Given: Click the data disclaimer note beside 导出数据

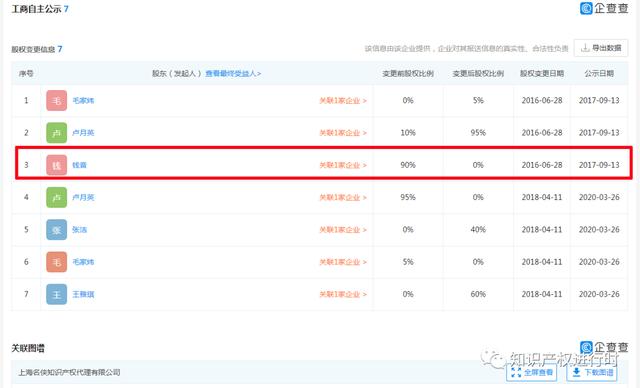Looking at the screenshot, I should pyautogui.click(x=467, y=49).
